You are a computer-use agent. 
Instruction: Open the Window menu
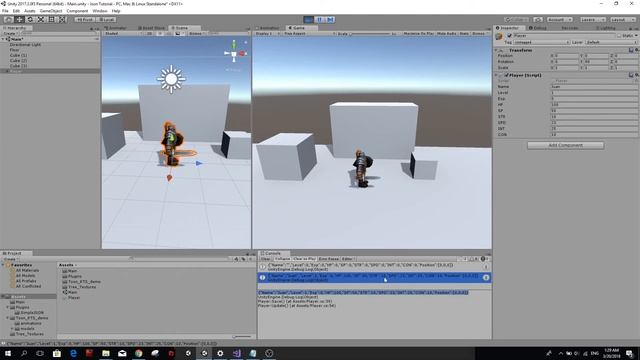100,11
